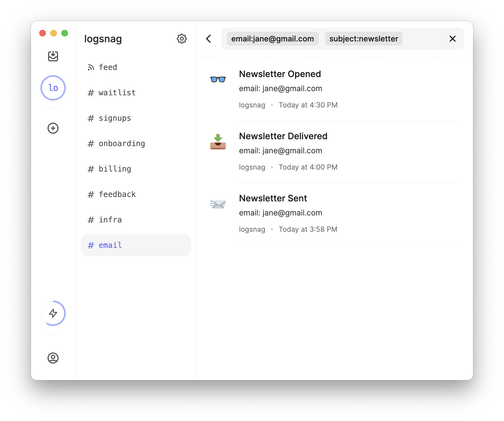
Task: Click the logsnag project title heading
Action: (103, 39)
